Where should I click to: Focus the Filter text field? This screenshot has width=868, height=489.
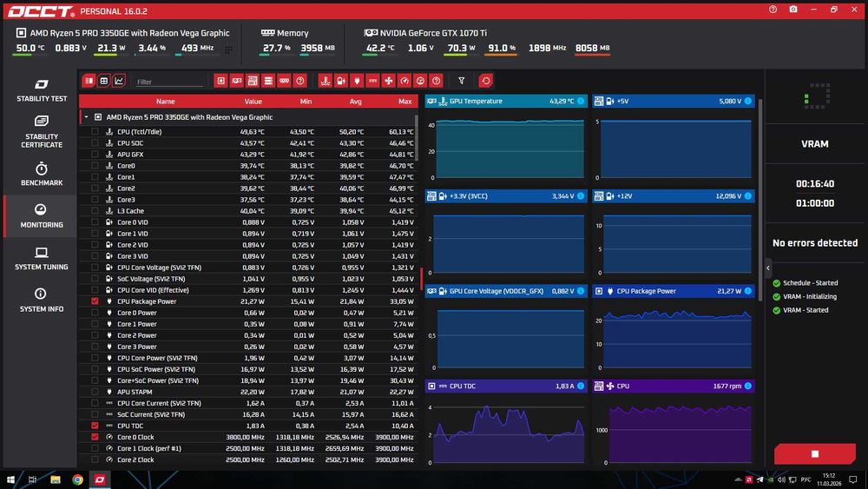coord(169,82)
